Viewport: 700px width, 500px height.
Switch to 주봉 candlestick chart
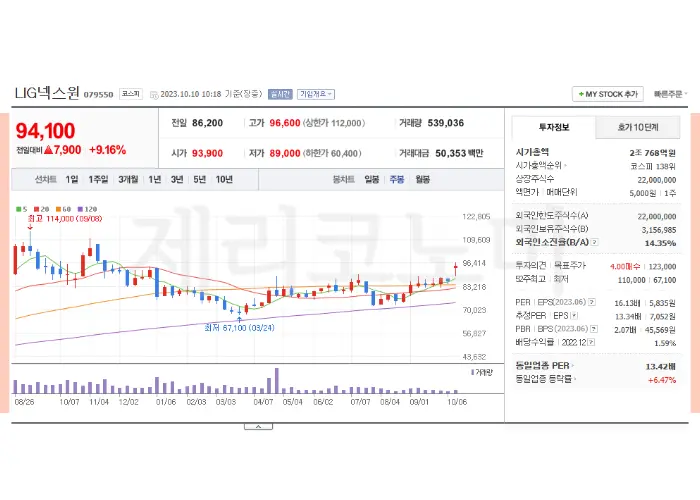[x=397, y=179]
